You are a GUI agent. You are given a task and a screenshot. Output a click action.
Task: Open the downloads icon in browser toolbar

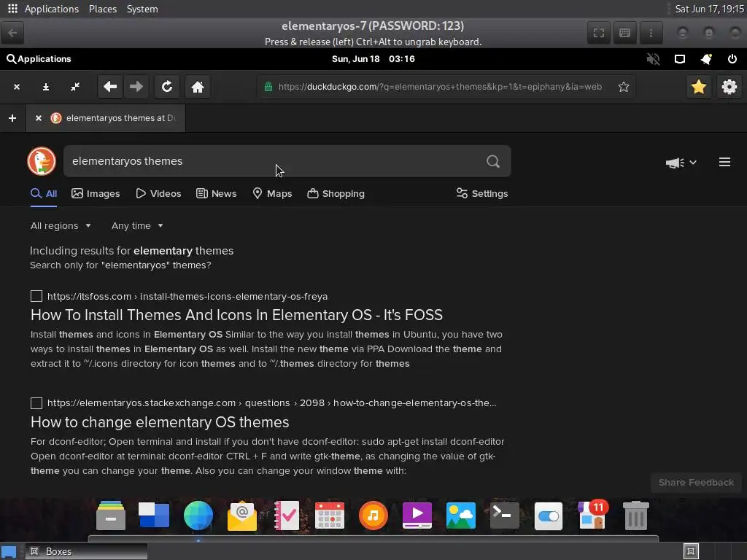click(x=46, y=87)
